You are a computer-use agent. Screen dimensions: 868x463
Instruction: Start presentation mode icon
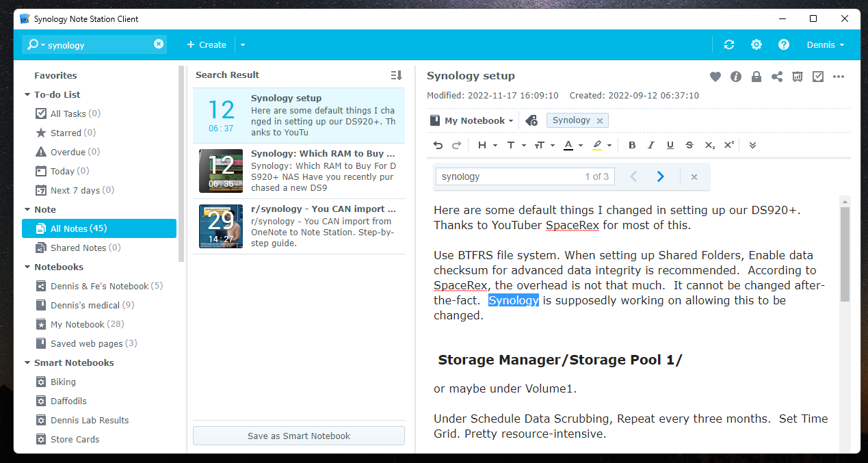coord(798,77)
